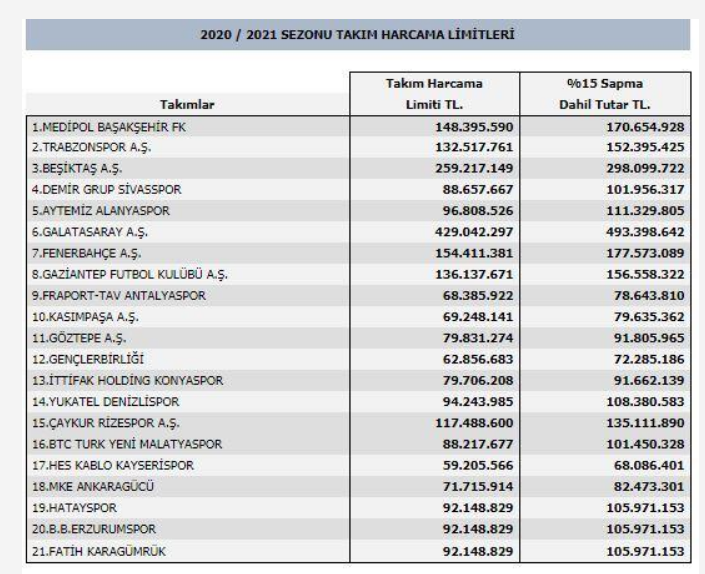
Task: Click the value 91.662.139
Action: [649, 380]
